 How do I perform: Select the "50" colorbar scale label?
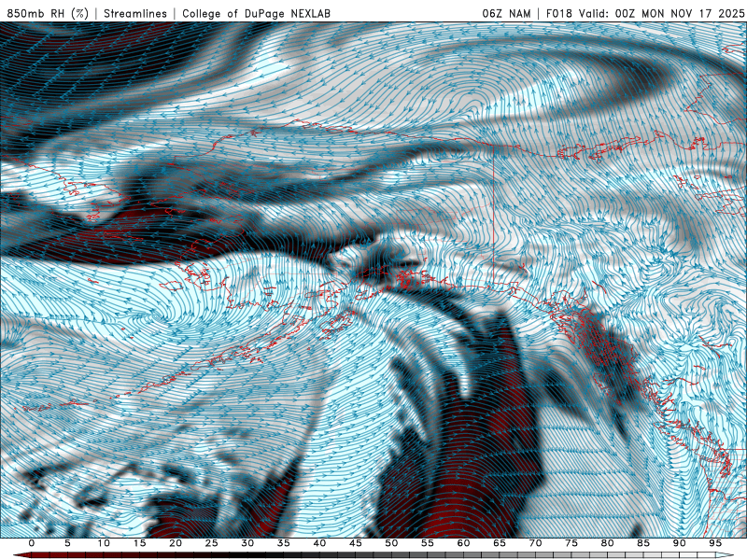tap(391, 543)
